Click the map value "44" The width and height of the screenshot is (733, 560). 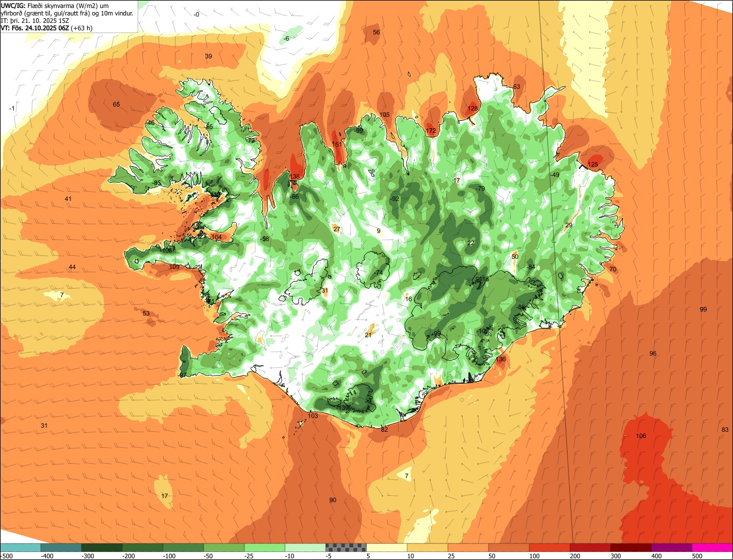click(72, 267)
